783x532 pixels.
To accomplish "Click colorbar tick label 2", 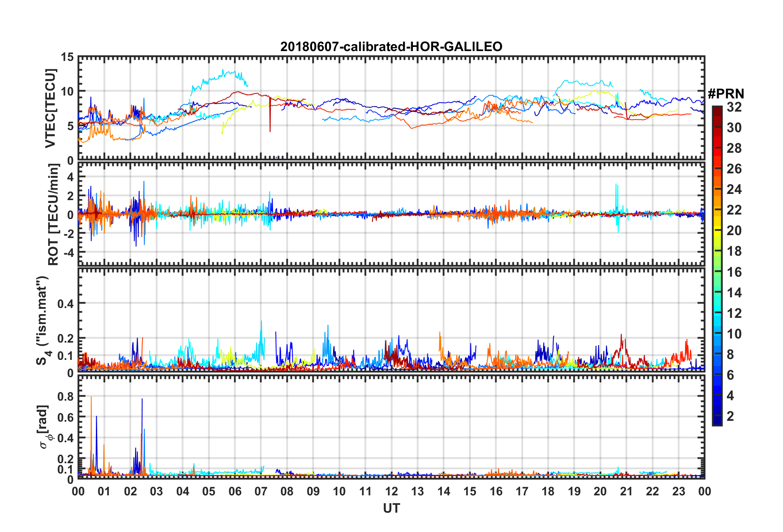I will [x=730, y=416].
